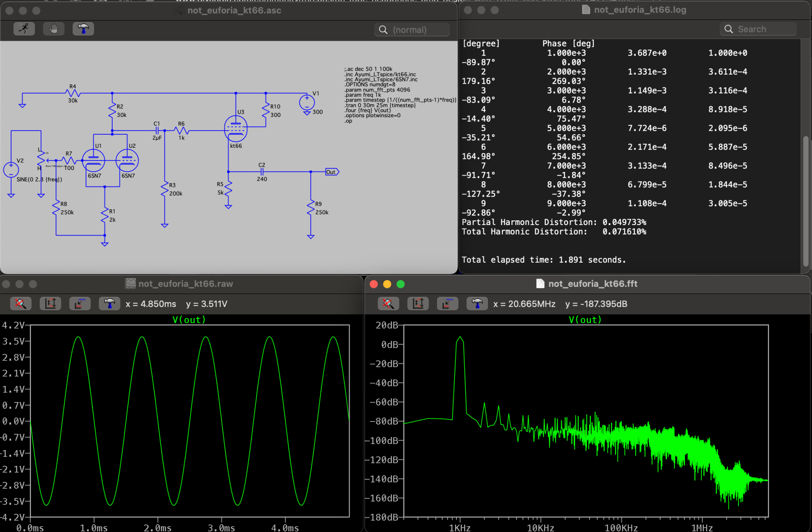Click the add traces icon in raw waveform window
812x532 pixels.
50,304
